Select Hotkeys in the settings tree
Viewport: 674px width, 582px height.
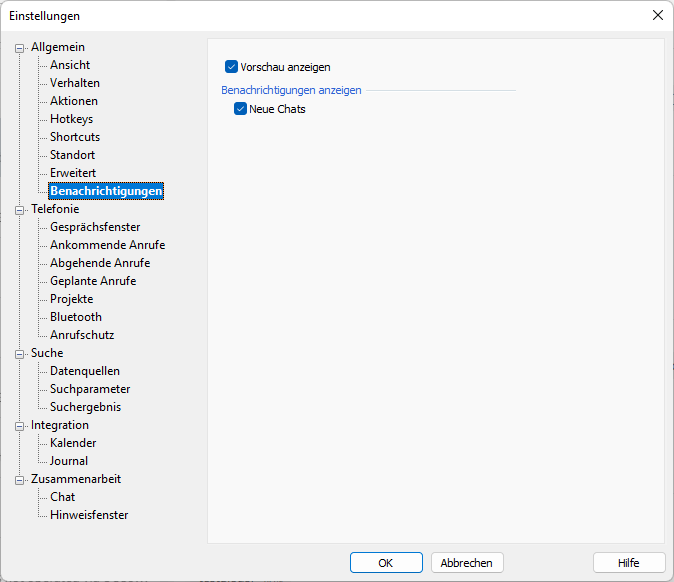click(x=71, y=119)
